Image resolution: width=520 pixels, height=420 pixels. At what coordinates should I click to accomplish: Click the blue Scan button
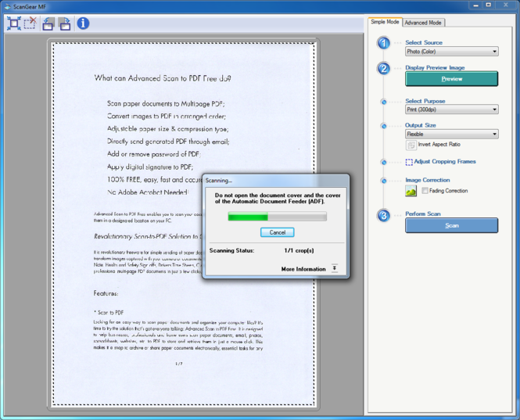coord(451,225)
